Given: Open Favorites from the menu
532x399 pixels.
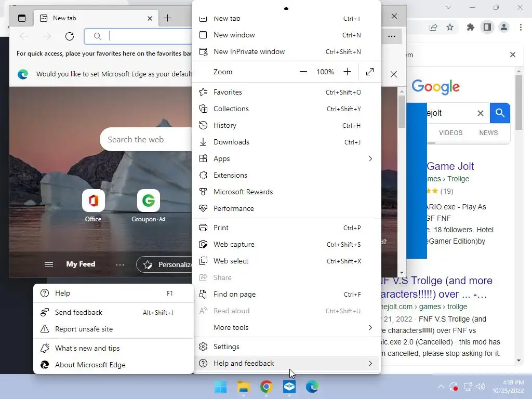Looking at the screenshot, I should point(286,92).
